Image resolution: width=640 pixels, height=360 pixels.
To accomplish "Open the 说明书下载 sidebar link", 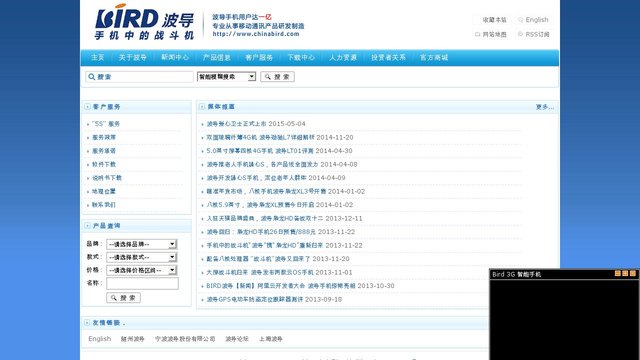I will 107,178.
